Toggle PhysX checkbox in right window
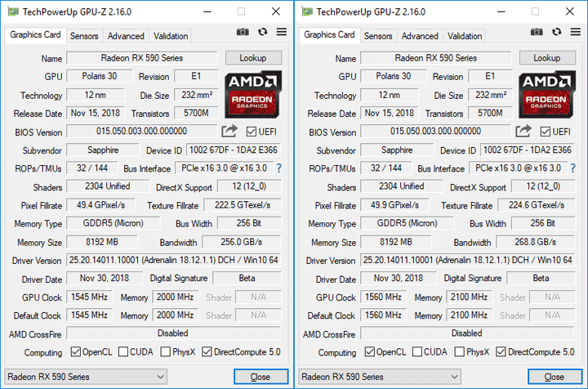 tap(459, 352)
